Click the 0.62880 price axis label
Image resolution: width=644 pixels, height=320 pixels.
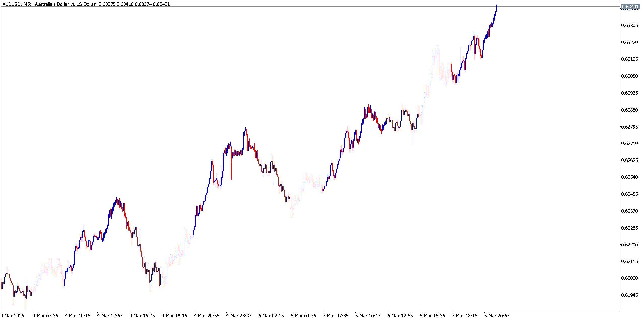click(x=629, y=110)
